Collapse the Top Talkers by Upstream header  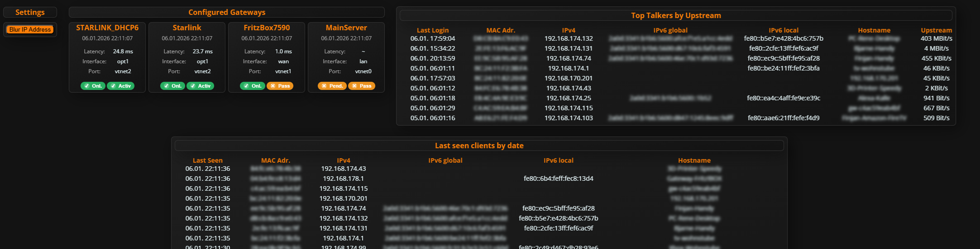676,15
